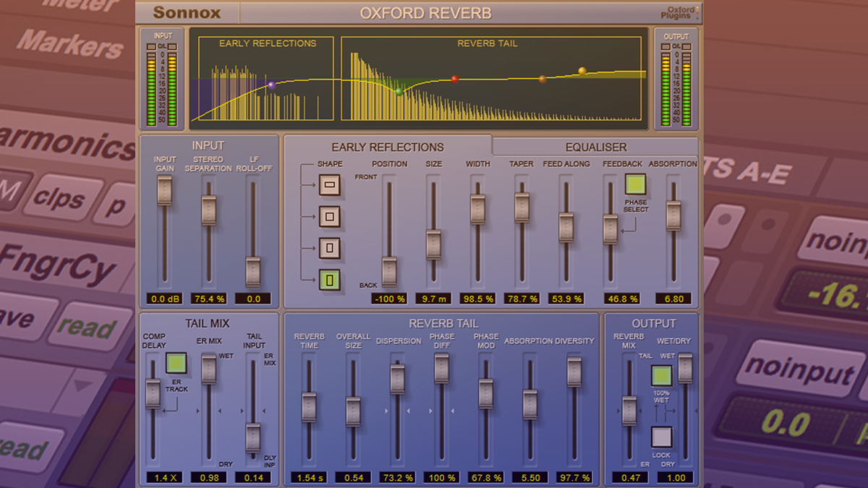Click the Feed Along fader handle
This screenshot has height=488, width=868.
click(566, 227)
